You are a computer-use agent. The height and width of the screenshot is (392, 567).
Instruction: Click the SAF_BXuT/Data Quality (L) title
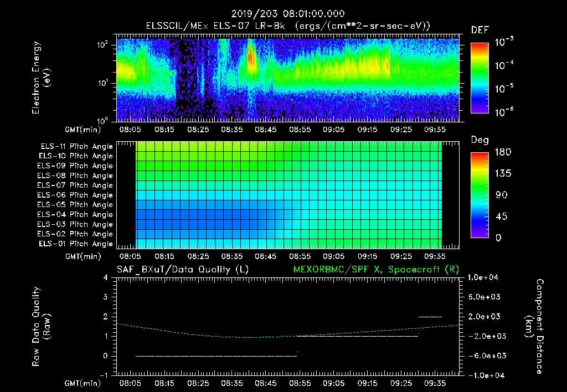click(x=183, y=270)
